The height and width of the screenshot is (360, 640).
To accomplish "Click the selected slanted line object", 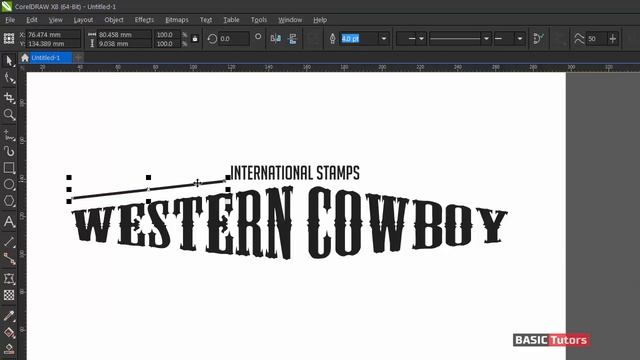I will (x=149, y=189).
